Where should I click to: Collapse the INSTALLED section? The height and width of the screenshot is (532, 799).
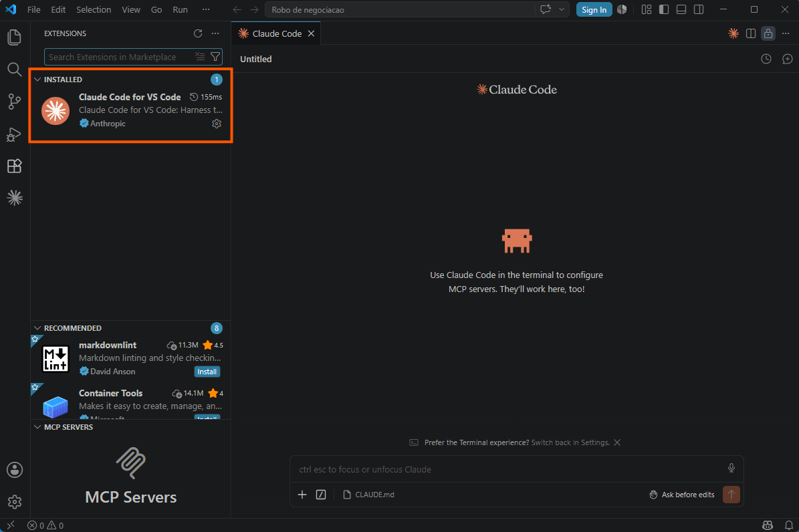[x=37, y=80]
